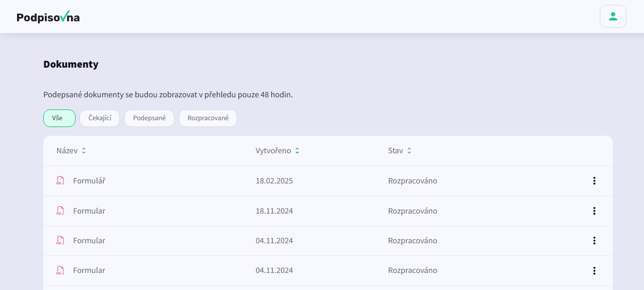Viewport: 644px width, 290px height.
Task: Select the date cell 18.02.2025
Action: (274, 181)
